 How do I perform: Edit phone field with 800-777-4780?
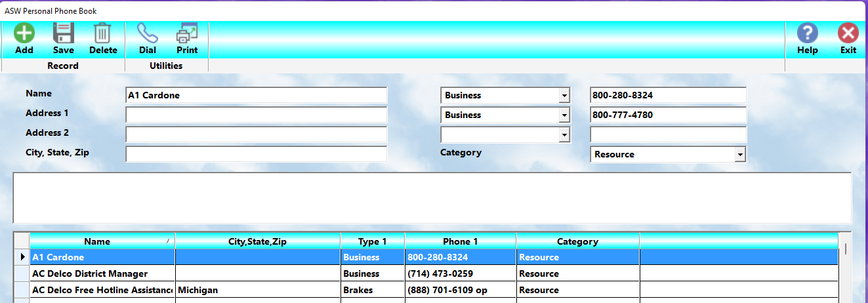point(668,115)
